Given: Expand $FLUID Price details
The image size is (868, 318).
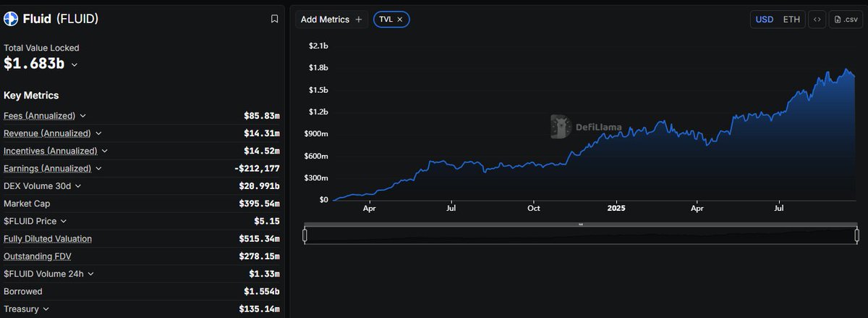Looking at the screenshot, I should [63, 221].
